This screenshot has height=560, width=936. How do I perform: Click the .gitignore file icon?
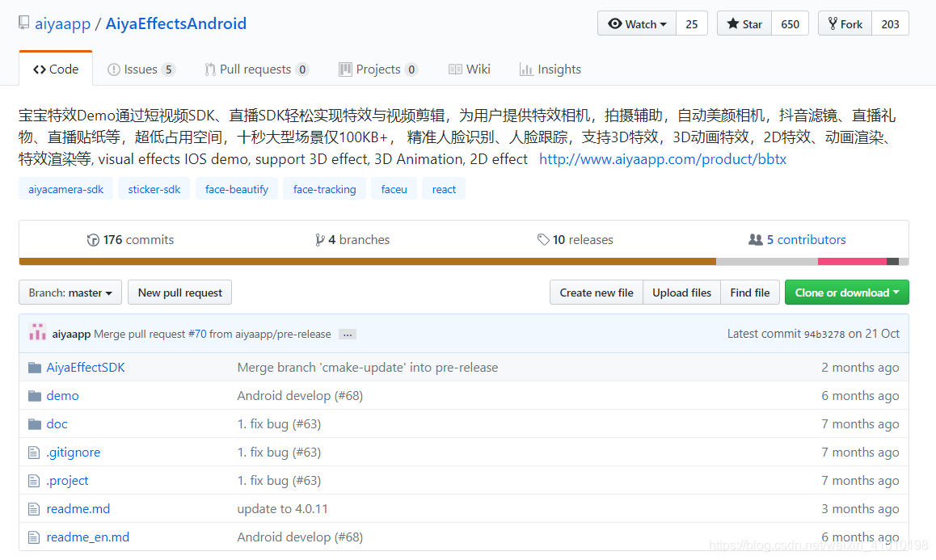pos(34,453)
